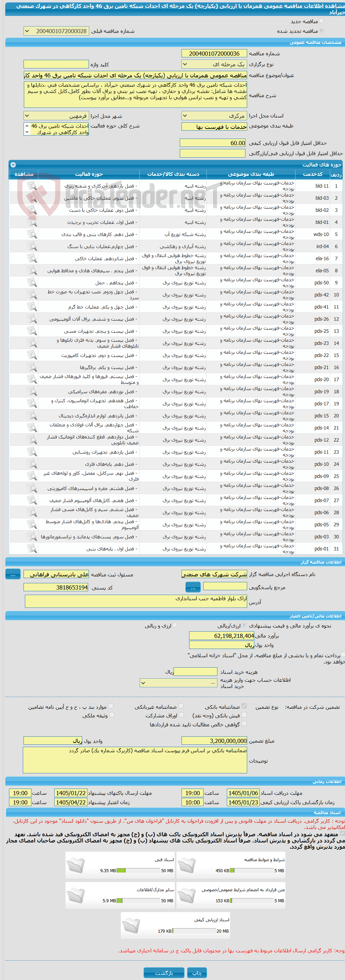Click the شرایط و ضوابط مناقصه size bar
This screenshot has width=345, height=980.
coord(251,870)
